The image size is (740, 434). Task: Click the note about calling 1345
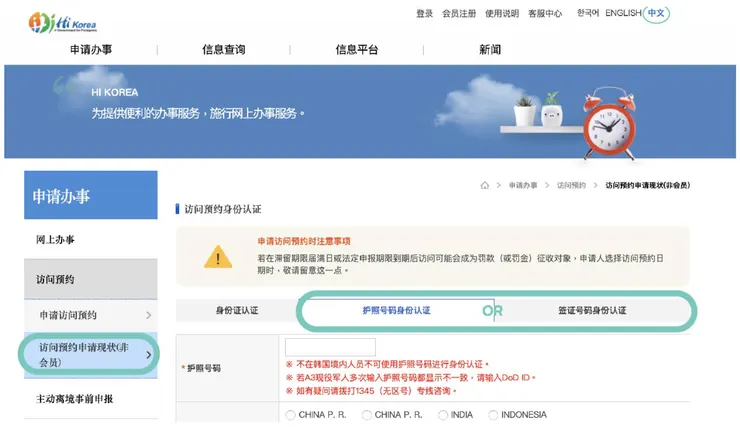[371, 391]
